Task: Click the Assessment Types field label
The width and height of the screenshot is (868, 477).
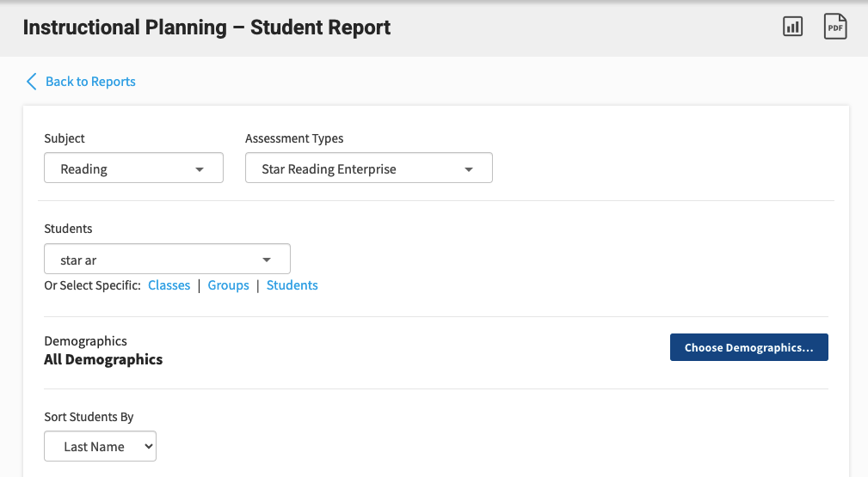Action: 294,138
